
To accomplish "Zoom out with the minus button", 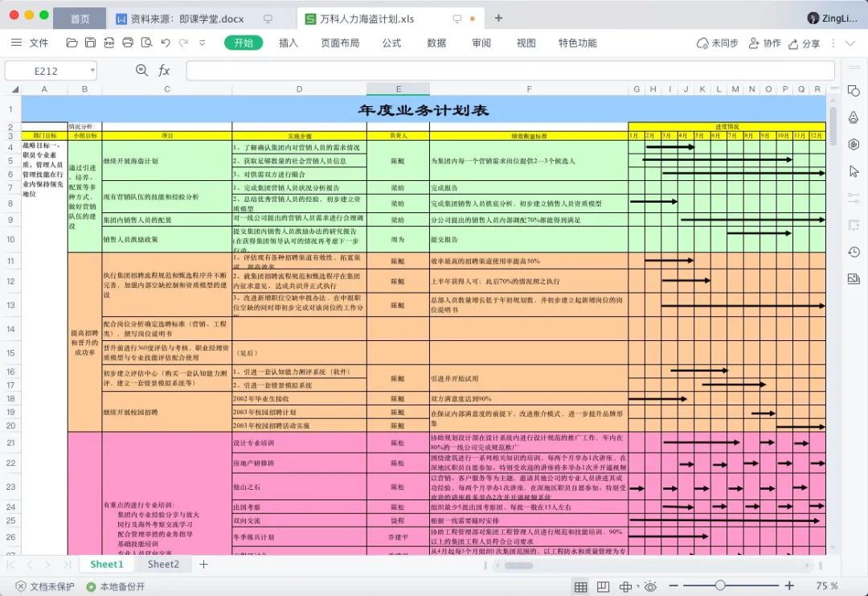I will tap(674, 586).
